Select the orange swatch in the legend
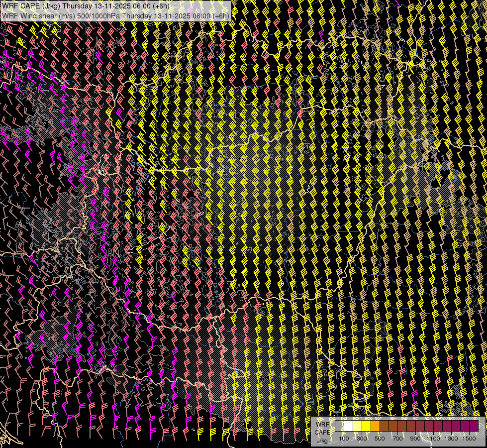Screen dimensions: 487x448 (x=375, y=426)
